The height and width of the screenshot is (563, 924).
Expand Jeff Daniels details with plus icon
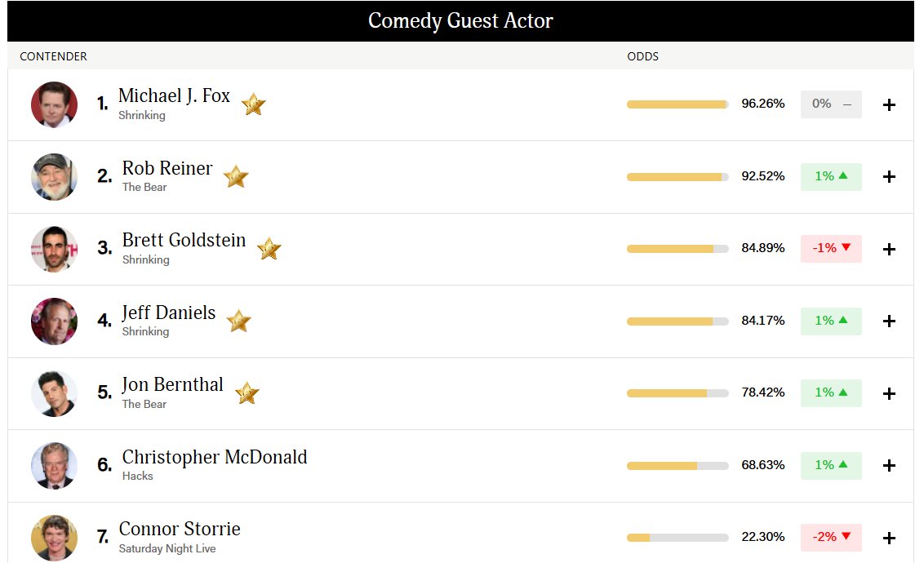(889, 321)
